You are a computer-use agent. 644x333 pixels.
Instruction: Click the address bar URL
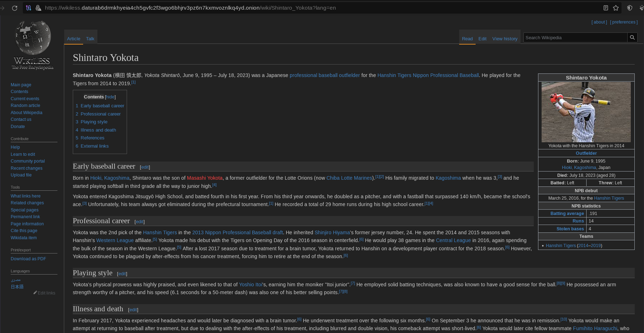(190, 8)
